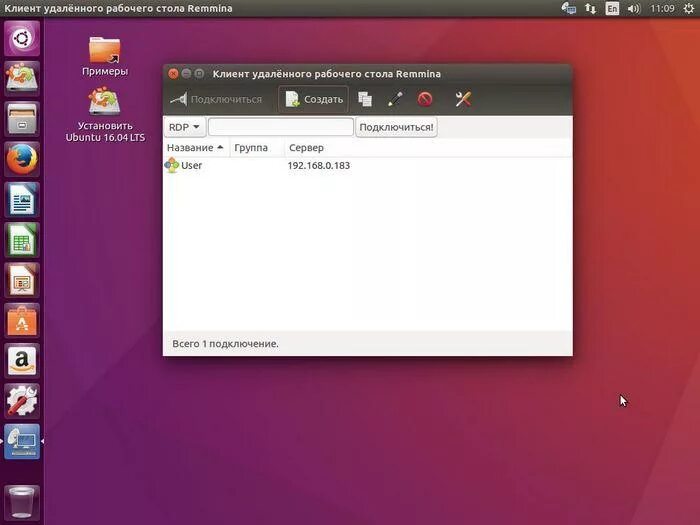This screenshot has height=525, width=700.
Task: Select Установить Ubuntu 16.04 LTS desktop icon
Action: click(105, 115)
